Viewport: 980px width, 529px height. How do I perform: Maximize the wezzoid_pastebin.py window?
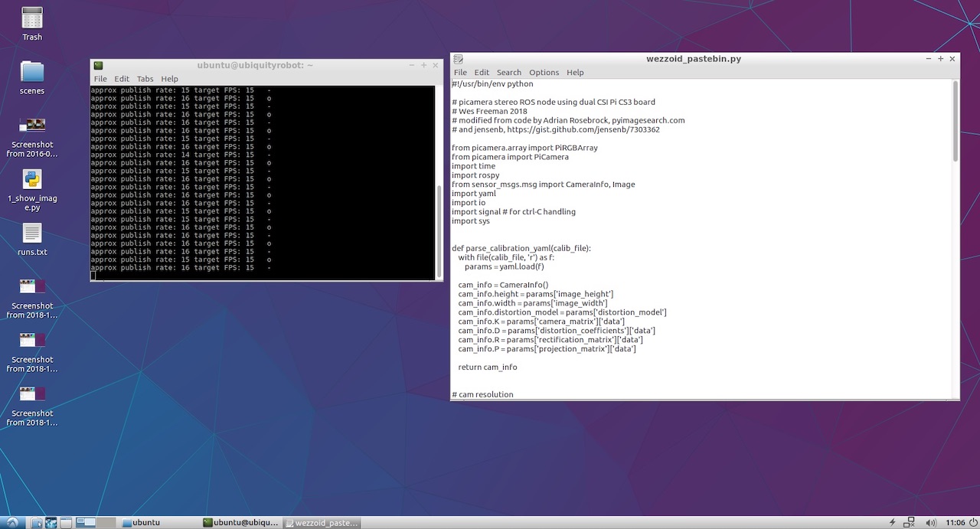pos(941,59)
